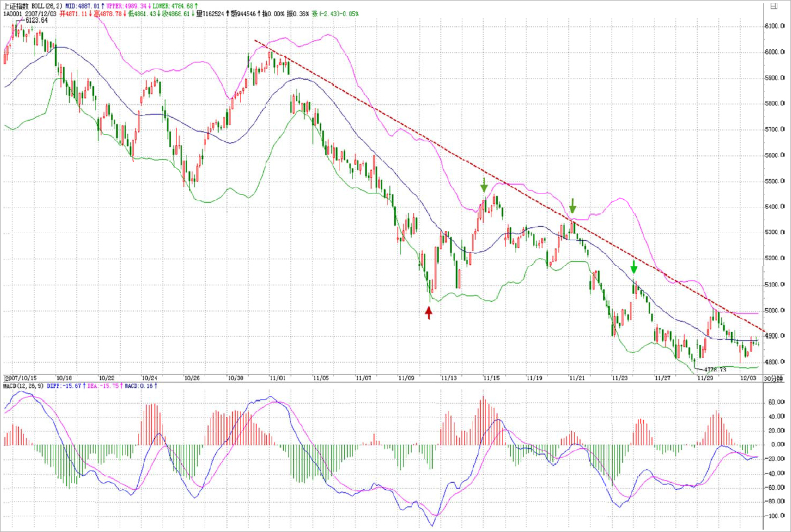Click the UPPER band value label

(127, 6)
